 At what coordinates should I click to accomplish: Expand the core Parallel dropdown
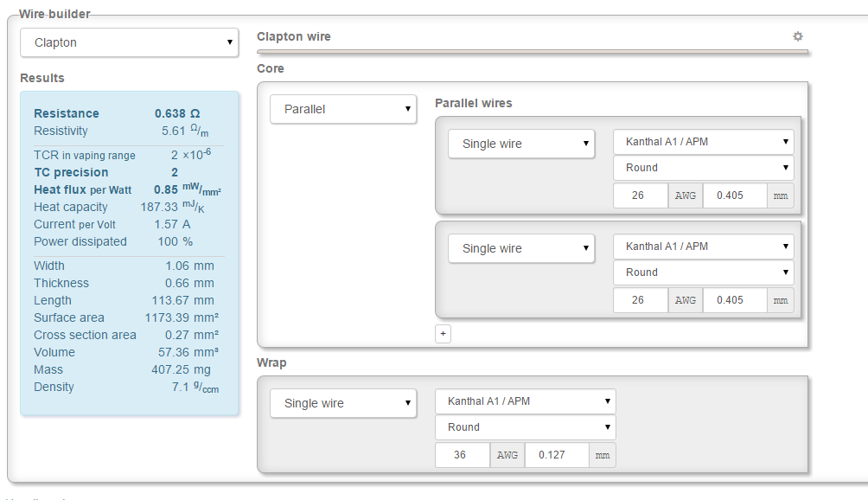point(343,110)
